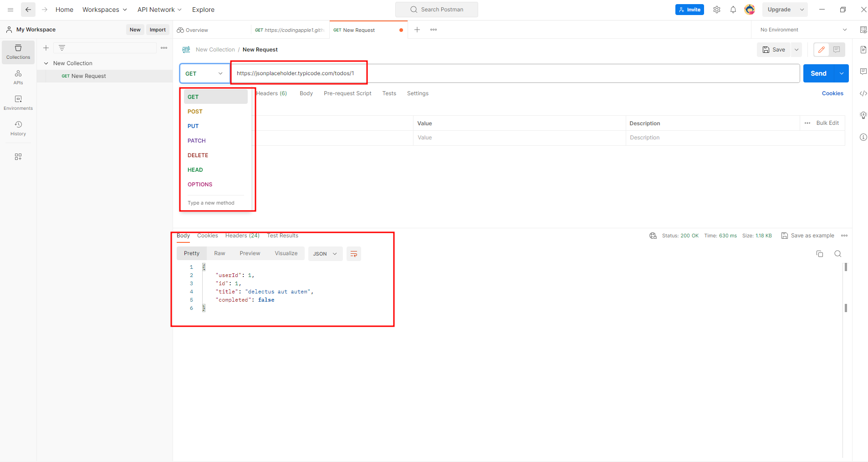Open response Cookies tab
Screen dimensions: 868x462
[207, 236]
